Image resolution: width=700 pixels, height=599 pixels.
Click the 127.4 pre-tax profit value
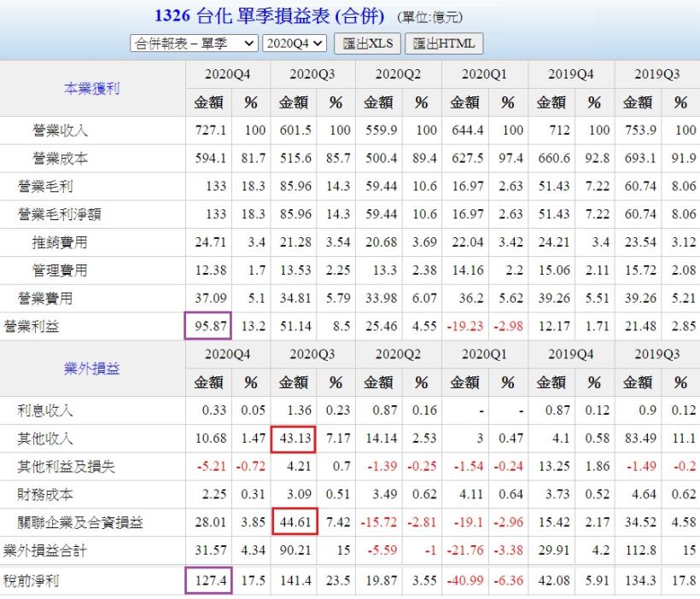(210, 581)
